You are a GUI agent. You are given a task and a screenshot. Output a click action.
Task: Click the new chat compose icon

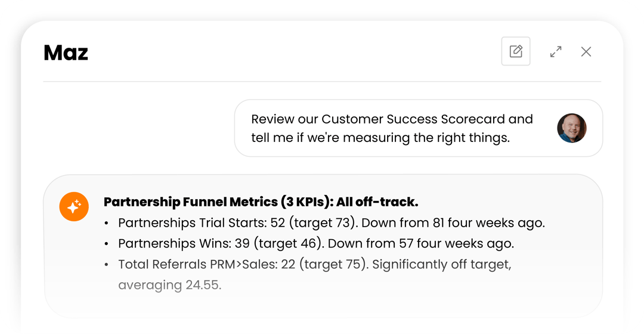pos(515,51)
